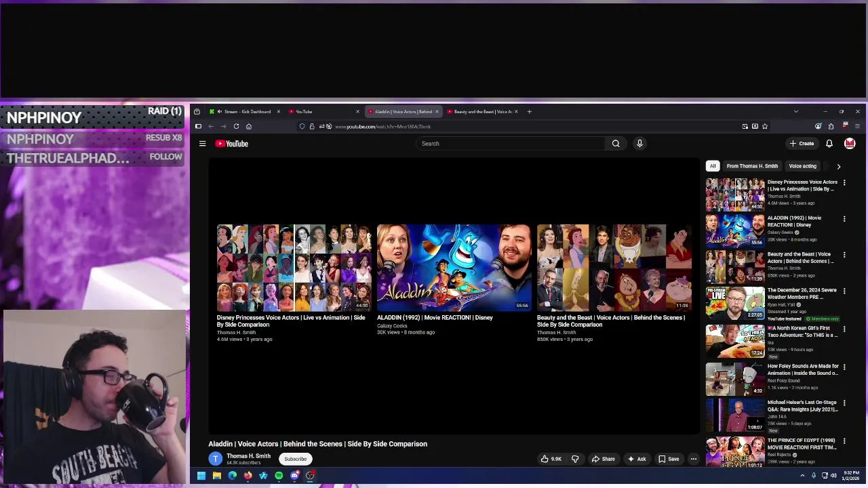Save the video to a playlist

(x=669, y=459)
